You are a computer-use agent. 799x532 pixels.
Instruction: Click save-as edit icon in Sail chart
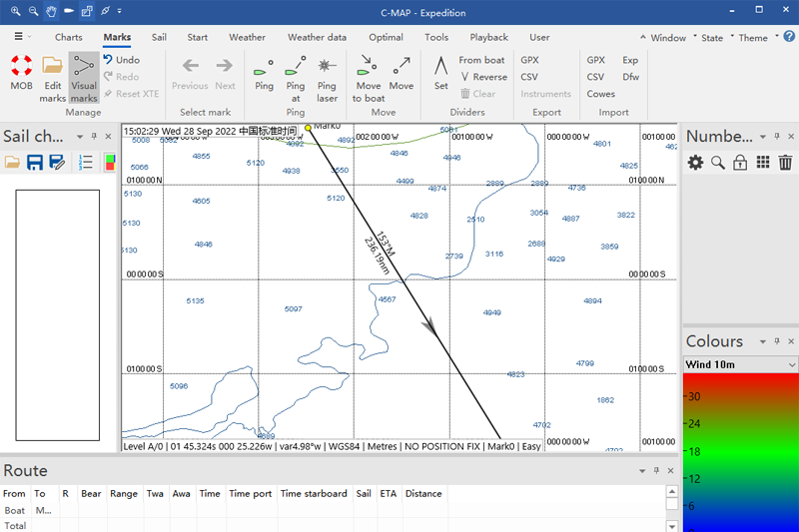(57, 163)
